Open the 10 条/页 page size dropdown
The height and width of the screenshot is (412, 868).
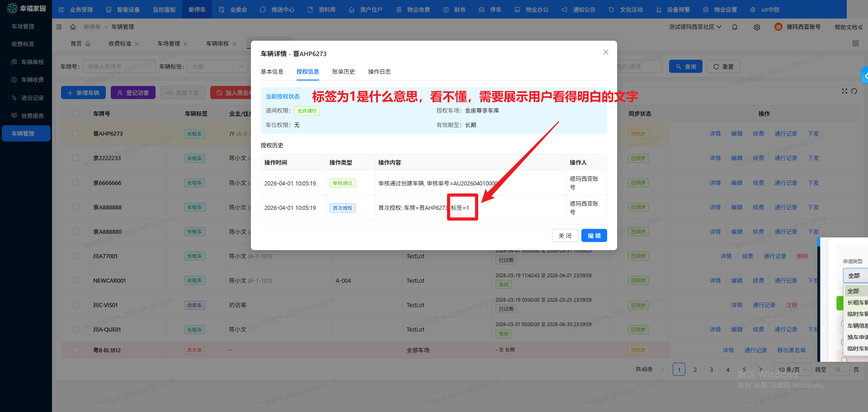[793, 369]
